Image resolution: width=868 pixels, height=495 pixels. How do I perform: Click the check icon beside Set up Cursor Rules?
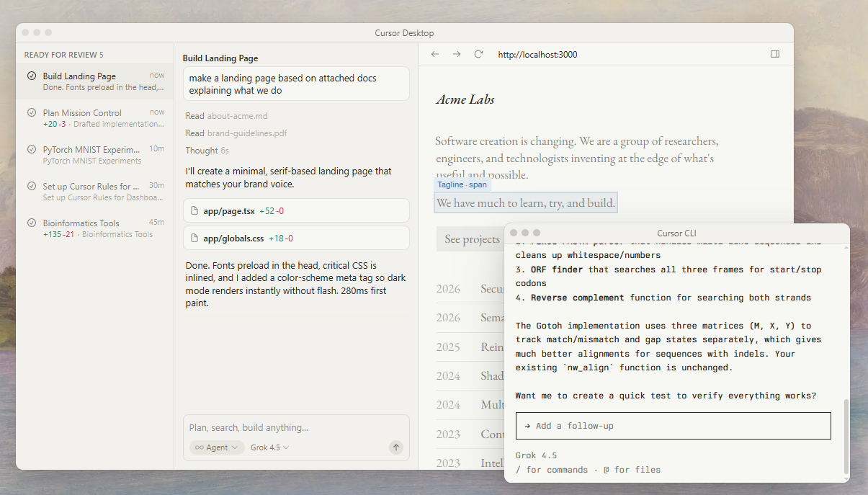pyautogui.click(x=32, y=187)
